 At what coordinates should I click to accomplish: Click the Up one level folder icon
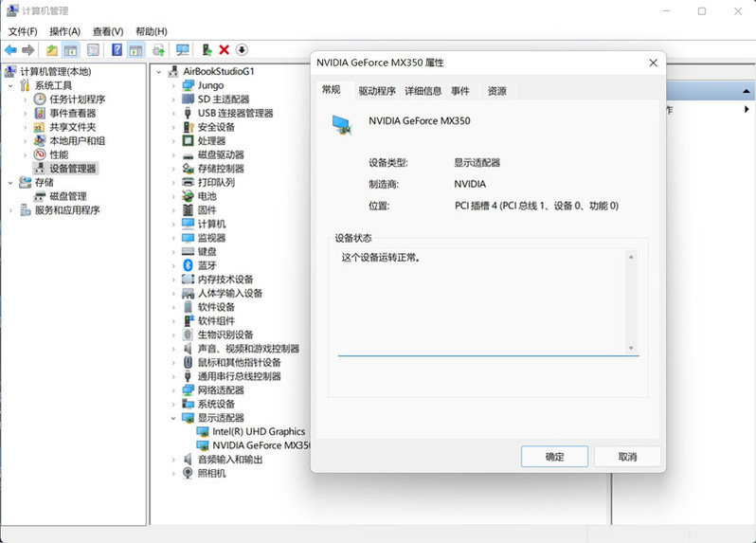[x=52, y=49]
